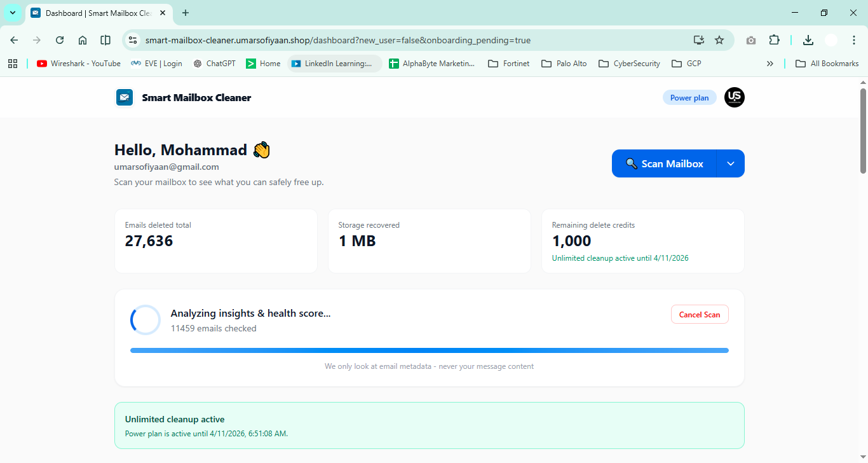This screenshot has width=868, height=463.
Task: Click the 'umarsofiyaan@gmail.com' email text
Action: (x=166, y=167)
